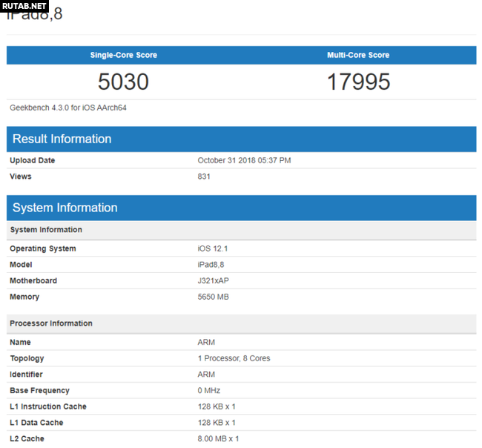This screenshot has width=482, height=448.
Task: Click the Operating System label
Action: [x=43, y=248]
